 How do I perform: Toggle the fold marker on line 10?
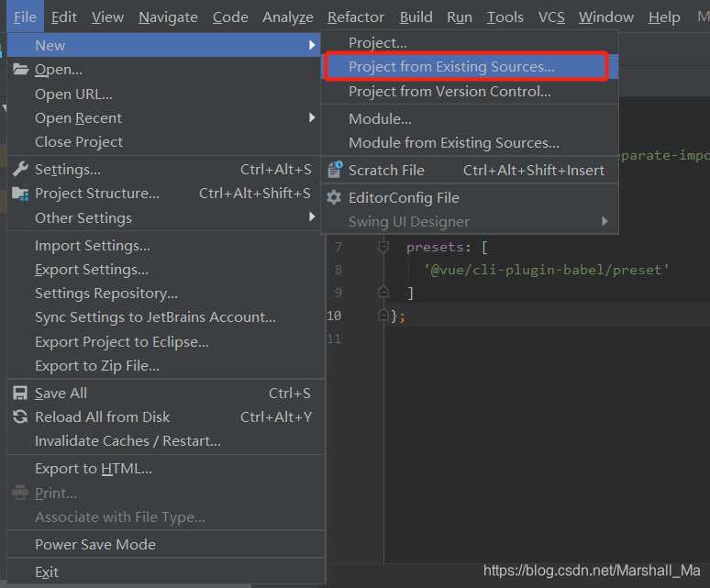tap(383, 315)
